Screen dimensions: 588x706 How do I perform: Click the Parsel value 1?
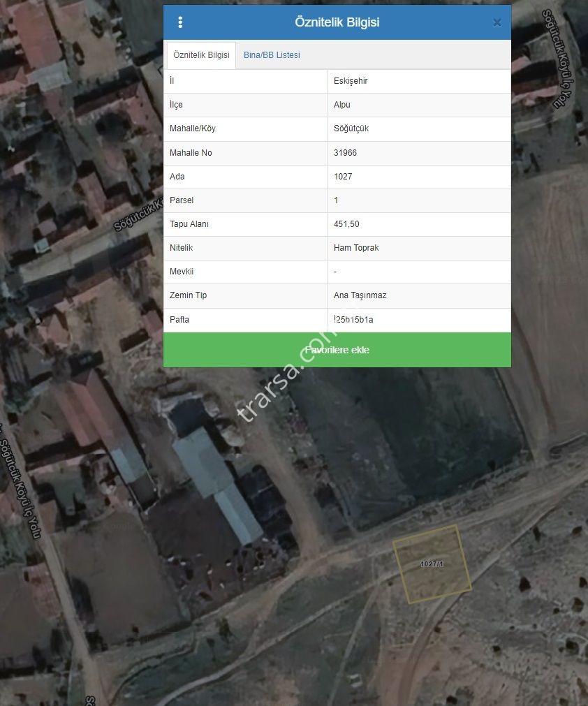[336, 200]
